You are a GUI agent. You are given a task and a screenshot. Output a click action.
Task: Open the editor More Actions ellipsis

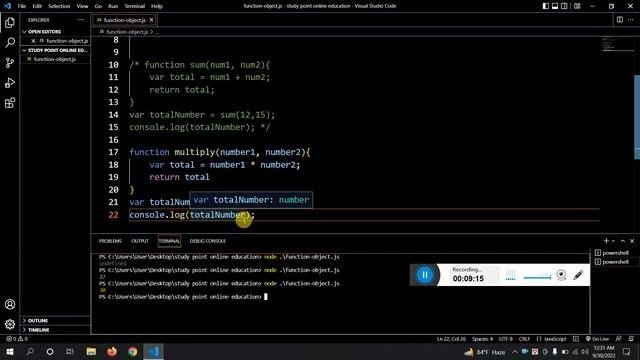[631, 20]
